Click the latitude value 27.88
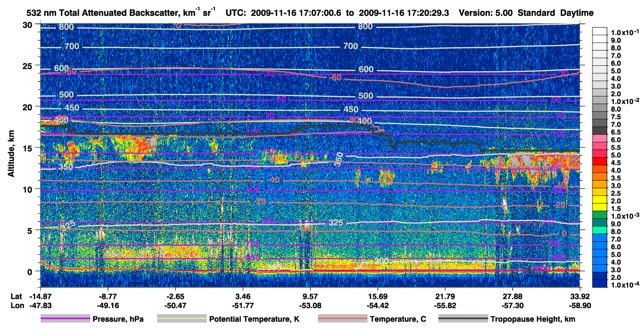 coord(512,296)
